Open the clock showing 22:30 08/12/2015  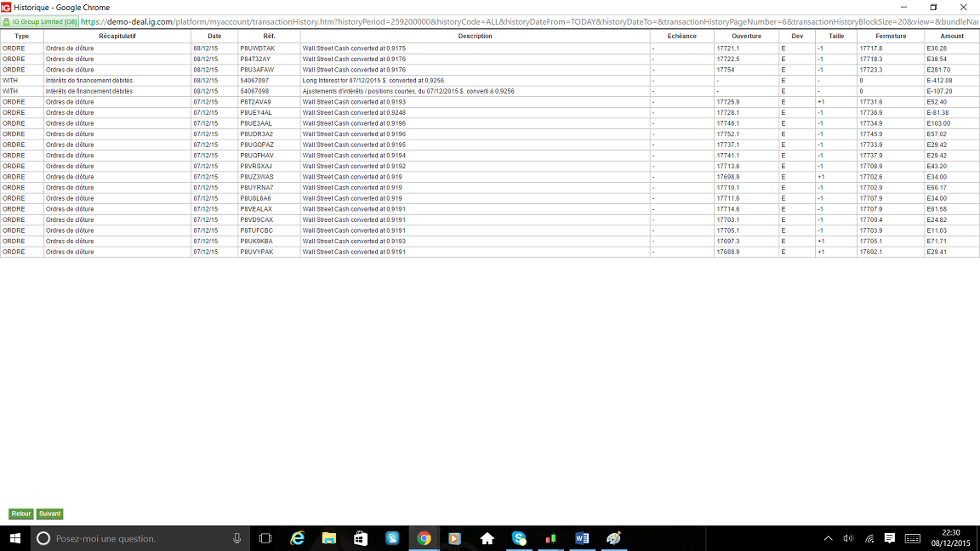point(950,538)
